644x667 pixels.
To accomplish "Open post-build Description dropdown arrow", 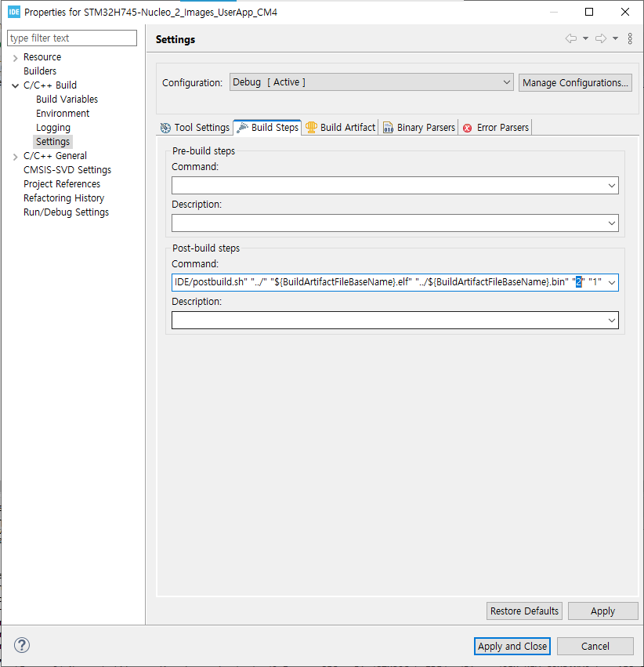I will [x=611, y=321].
